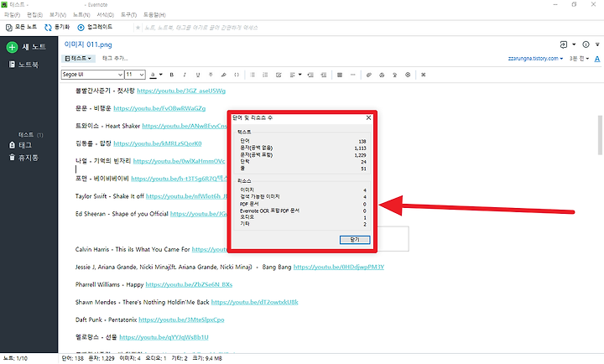This screenshot has height=364, width=604.
Task: Click the note info icon
Action: [586, 44]
